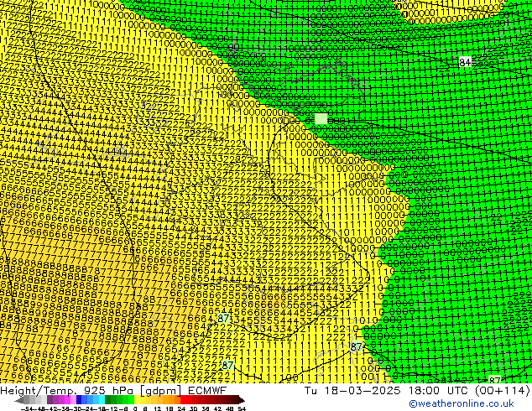Pick the bright red swatch at 24 in the legend

click(183, 400)
